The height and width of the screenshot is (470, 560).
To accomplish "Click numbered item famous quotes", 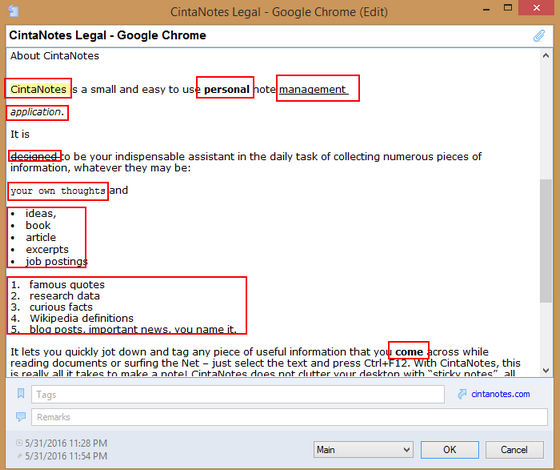I will (67, 285).
